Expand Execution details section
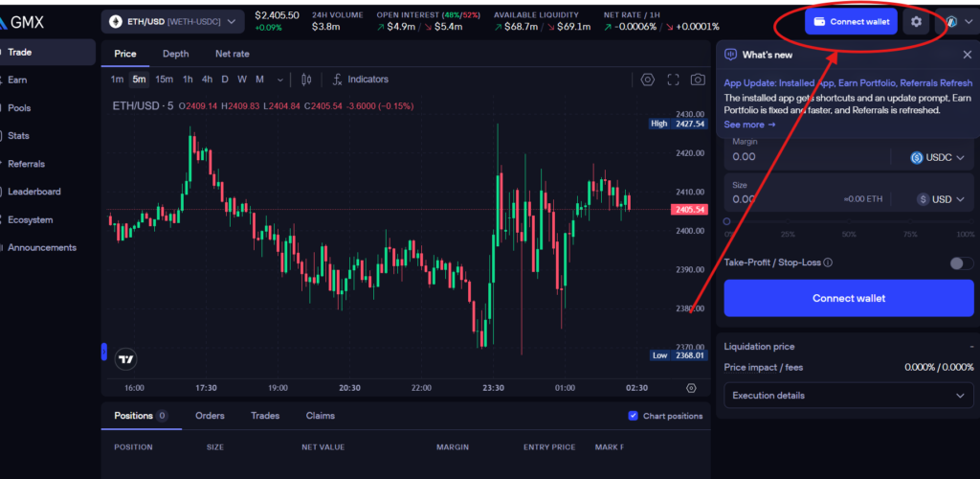 tap(848, 396)
